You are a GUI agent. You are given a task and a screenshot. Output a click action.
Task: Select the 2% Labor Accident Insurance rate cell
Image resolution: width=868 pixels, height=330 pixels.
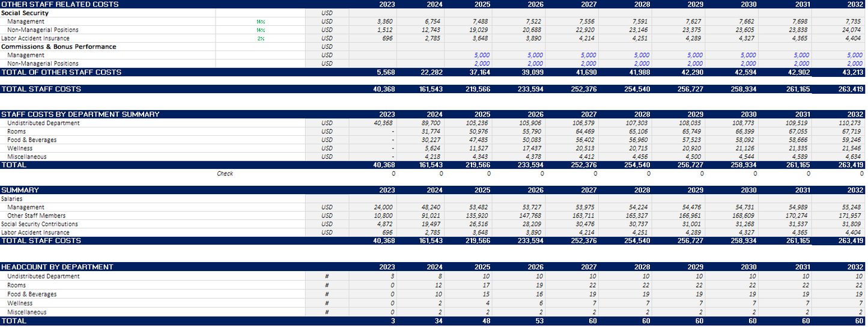pos(261,38)
